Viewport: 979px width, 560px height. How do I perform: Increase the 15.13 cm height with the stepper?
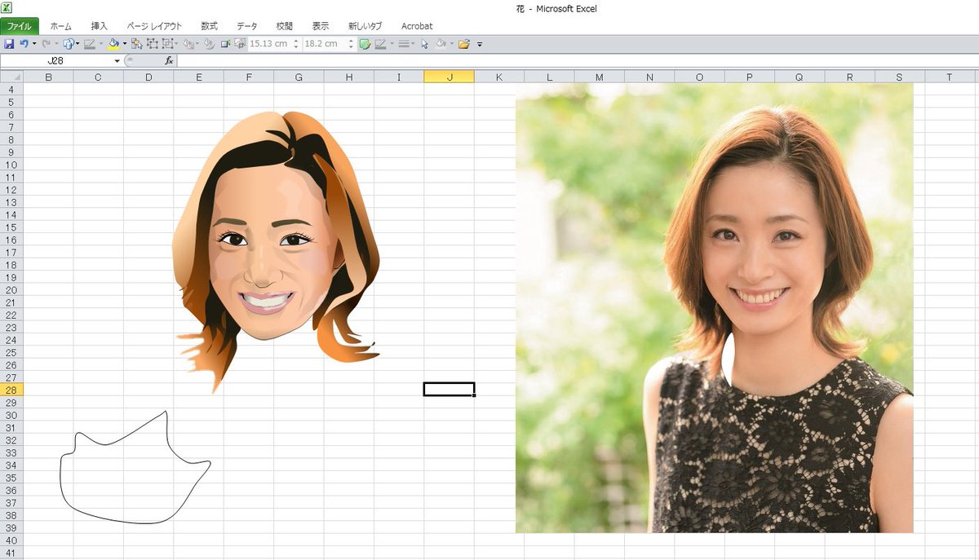click(x=295, y=41)
